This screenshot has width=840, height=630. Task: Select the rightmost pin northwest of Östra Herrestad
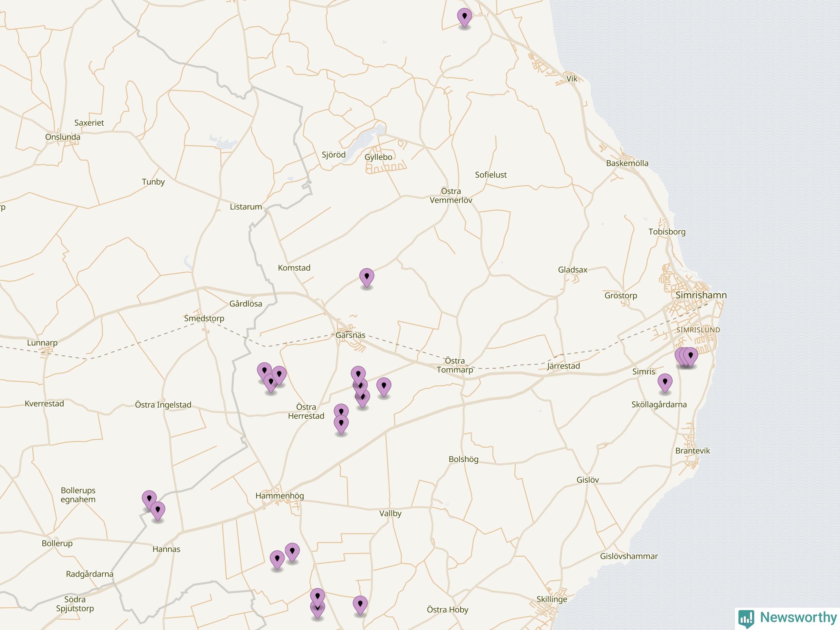[279, 376]
